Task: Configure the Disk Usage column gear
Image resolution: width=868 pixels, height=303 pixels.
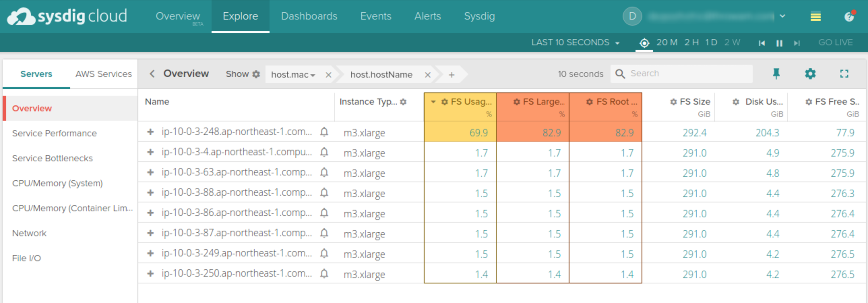Action: pyautogui.click(x=736, y=102)
